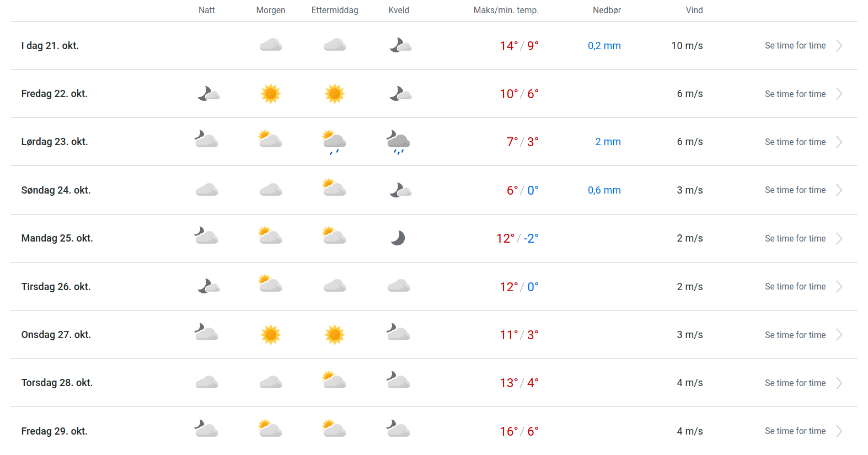The image size is (868, 455).
Task: Click Friday 22 Oct morning sun icon
Action: click(x=271, y=94)
